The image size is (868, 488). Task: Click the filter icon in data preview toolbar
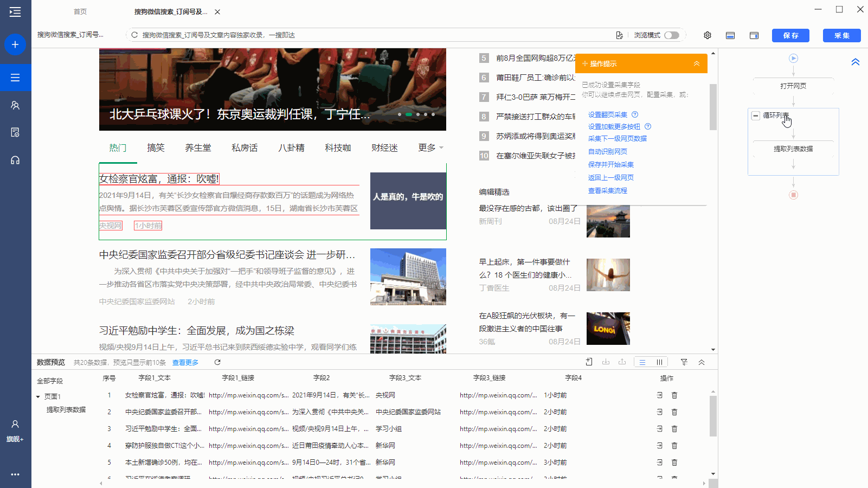tap(684, 362)
